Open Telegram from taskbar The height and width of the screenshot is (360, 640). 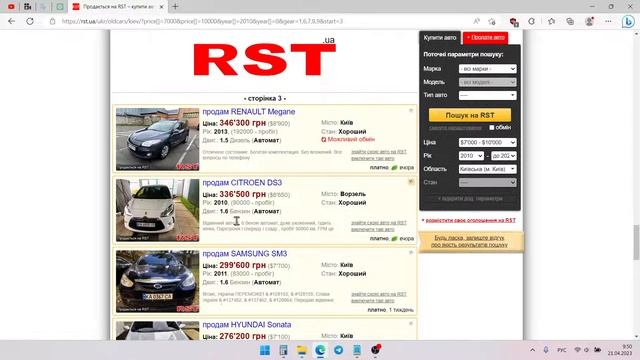coord(338,350)
